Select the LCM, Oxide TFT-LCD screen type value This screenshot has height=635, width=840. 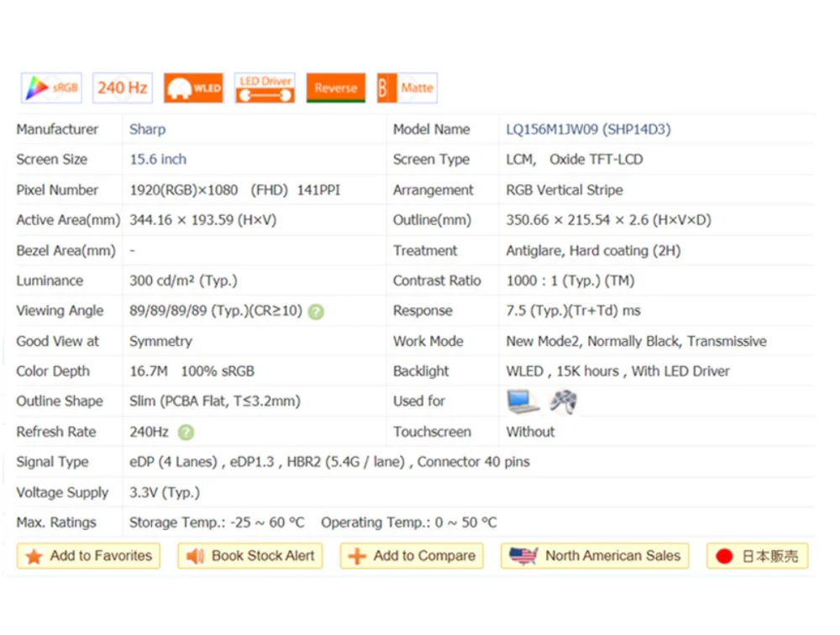(x=575, y=159)
